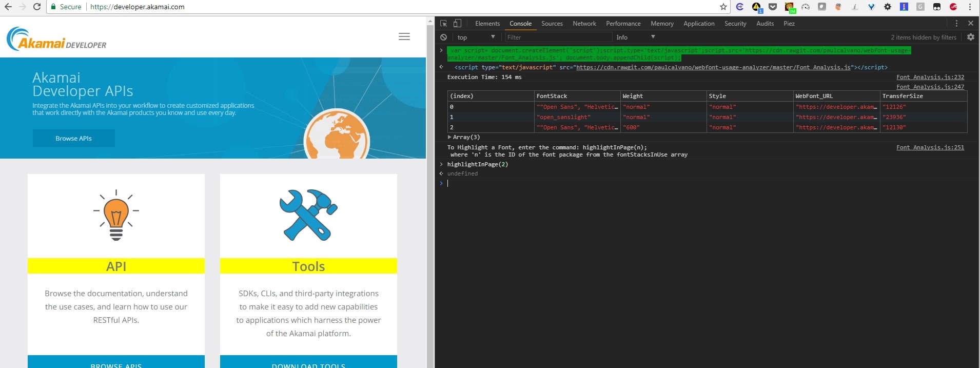
Task: Click the Browse APIs button
Action: 73,139
